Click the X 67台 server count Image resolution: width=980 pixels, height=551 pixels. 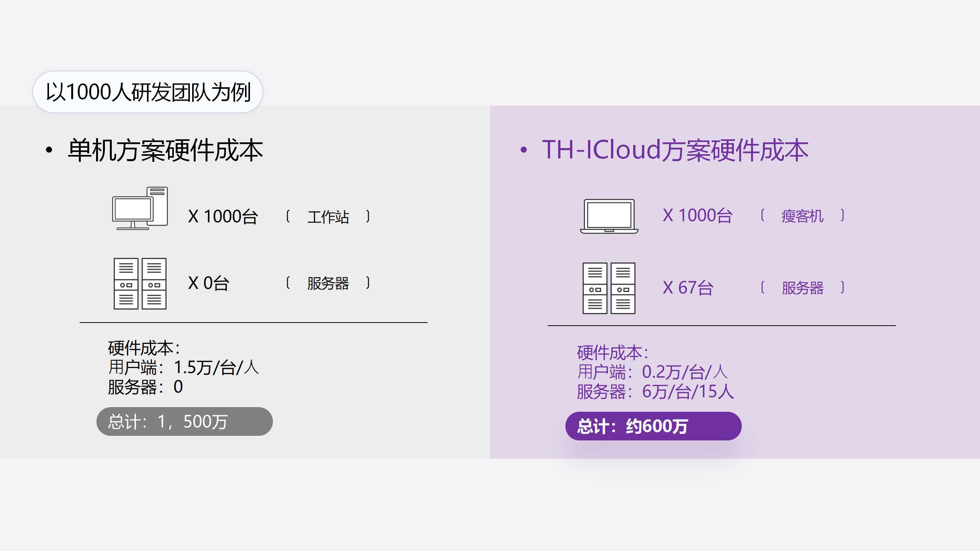point(688,288)
